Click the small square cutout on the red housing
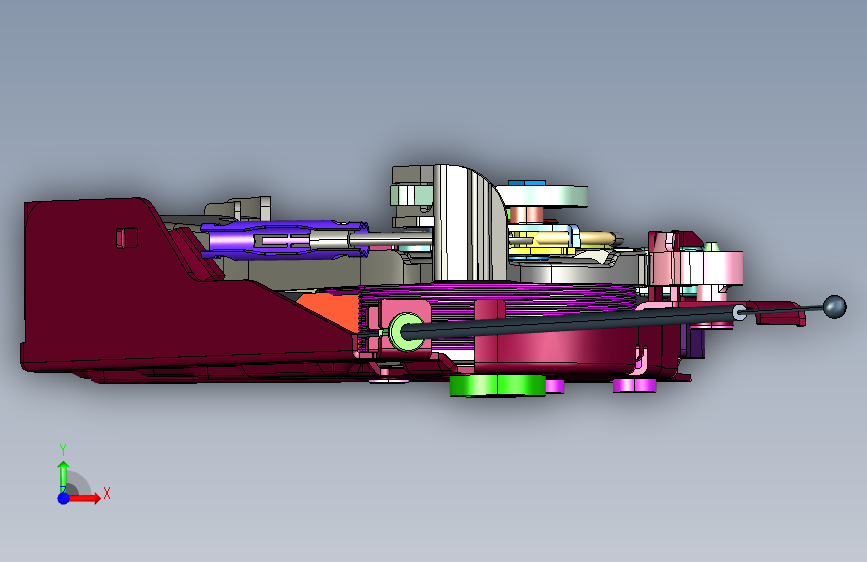 [127, 237]
